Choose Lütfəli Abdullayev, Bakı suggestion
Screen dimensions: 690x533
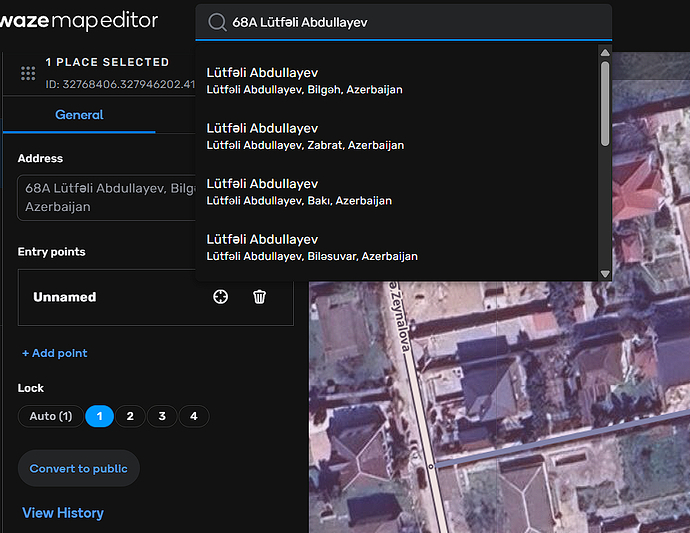pos(299,192)
